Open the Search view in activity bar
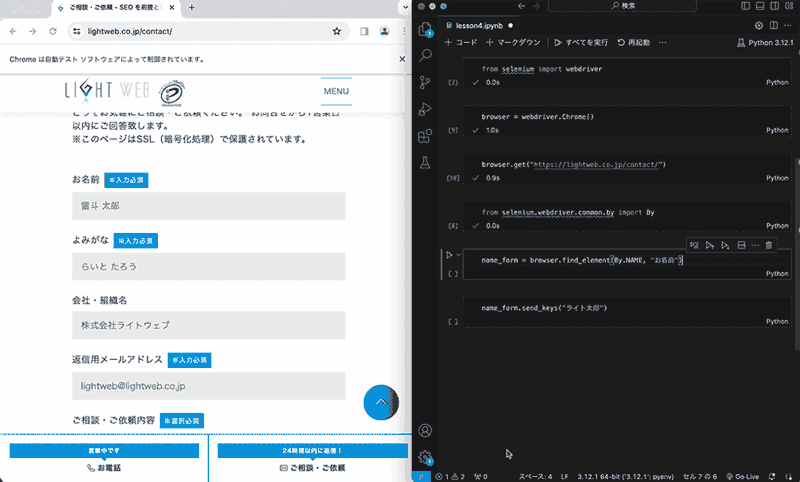 click(425, 55)
